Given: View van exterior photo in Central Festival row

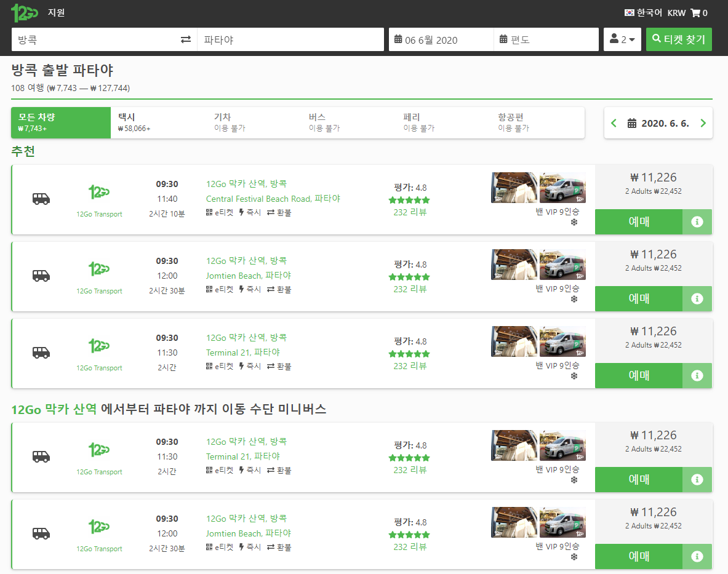Looking at the screenshot, I should [562, 188].
